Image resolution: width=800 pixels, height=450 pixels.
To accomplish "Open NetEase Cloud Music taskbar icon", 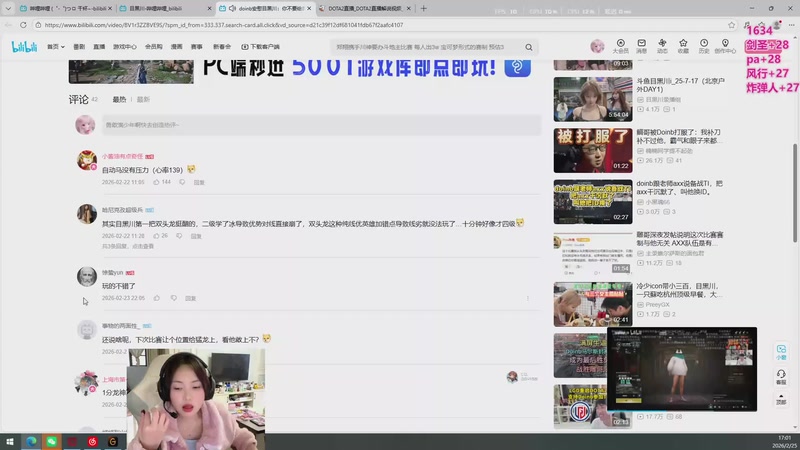I will (x=92, y=442).
